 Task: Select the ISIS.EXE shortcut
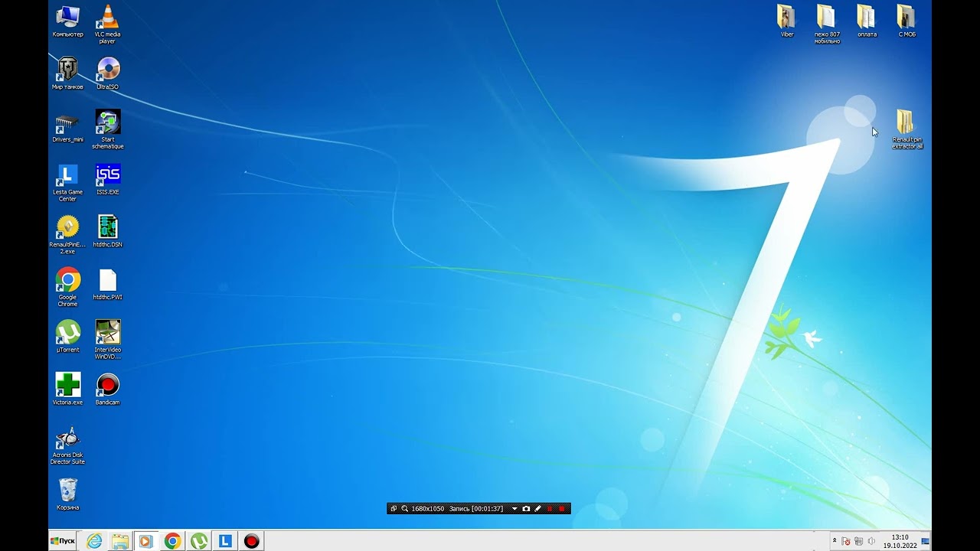click(107, 179)
